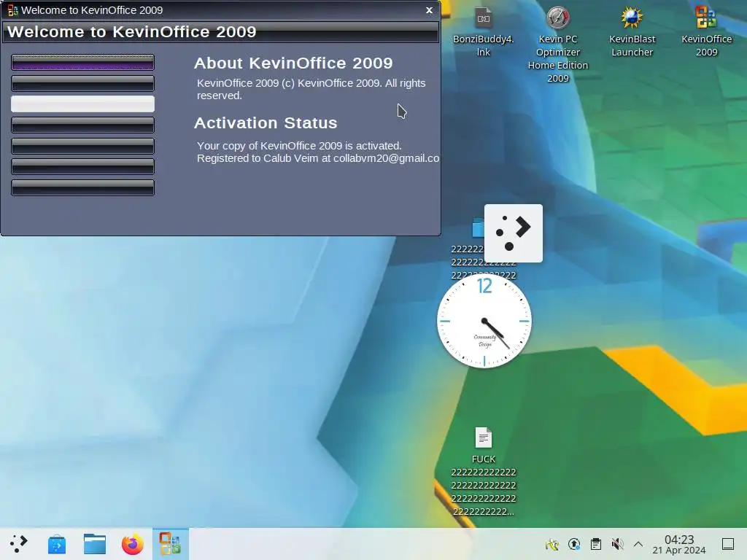Open BonziBuddy4.lnk desktop shortcut
Viewport: 747px width, 560px height.
pyautogui.click(x=483, y=31)
